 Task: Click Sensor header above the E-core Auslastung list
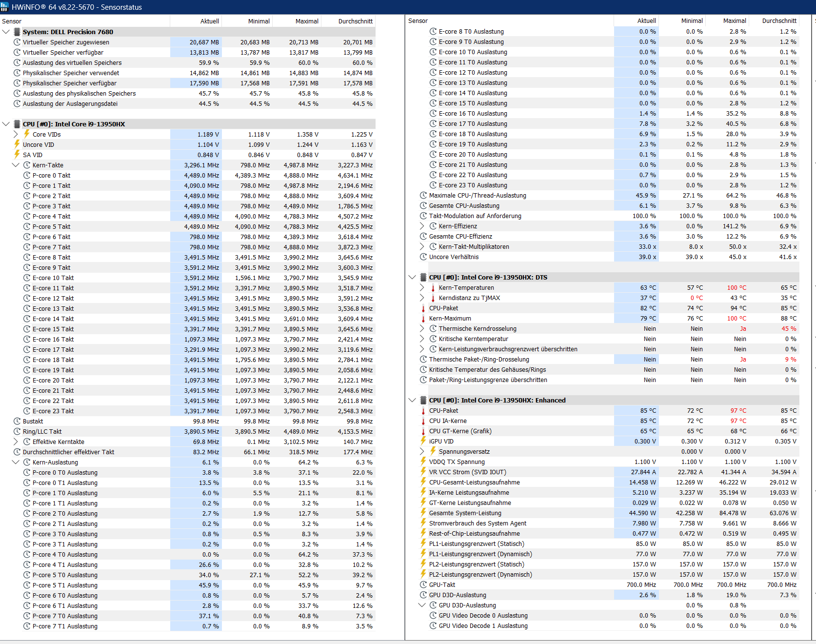click(418, 20)
